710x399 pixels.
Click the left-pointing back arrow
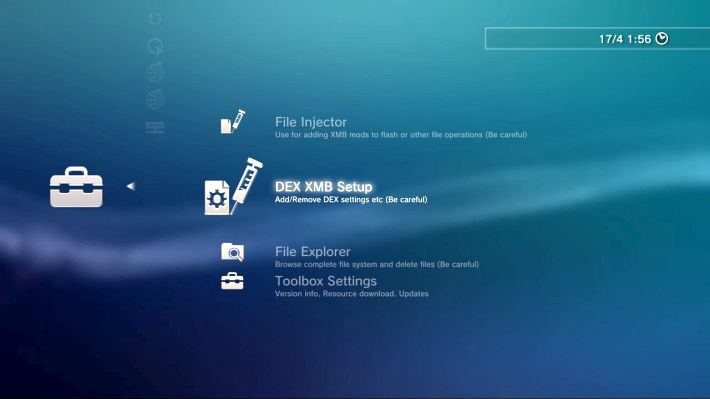[x=130, y=186]
